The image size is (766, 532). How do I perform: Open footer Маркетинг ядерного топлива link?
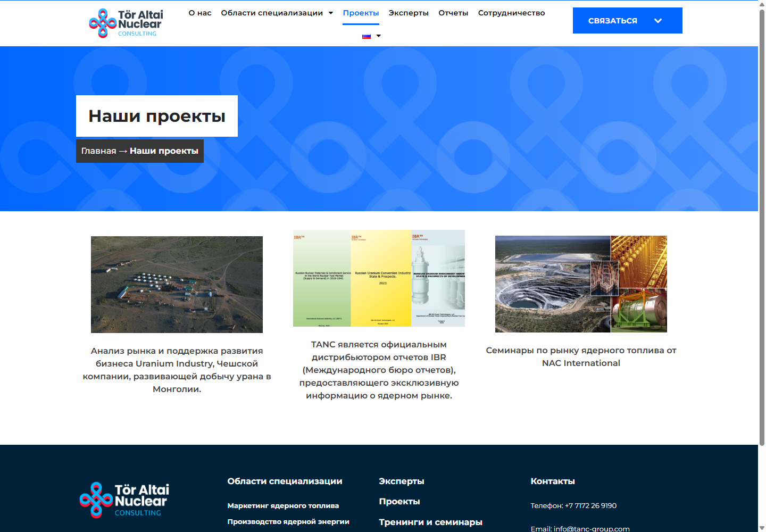pyautogui.click(x=283, y=506)
